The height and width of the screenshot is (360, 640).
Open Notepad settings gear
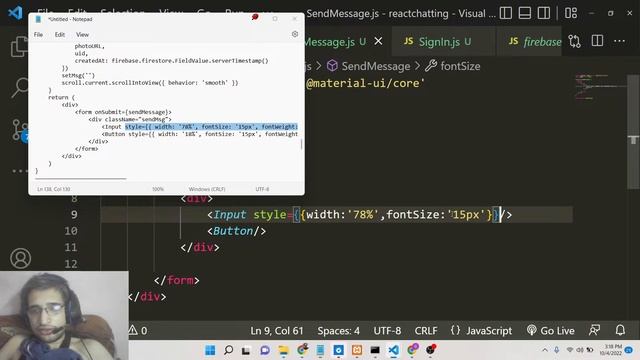point(295,34)
